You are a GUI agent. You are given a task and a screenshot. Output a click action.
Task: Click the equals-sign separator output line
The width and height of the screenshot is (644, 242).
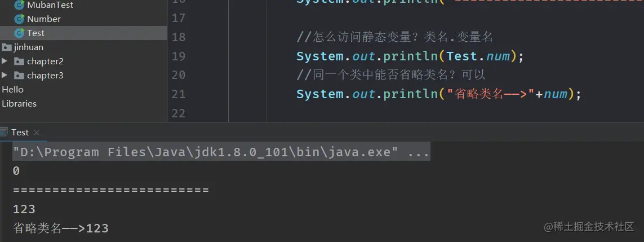tap(111, 190)
